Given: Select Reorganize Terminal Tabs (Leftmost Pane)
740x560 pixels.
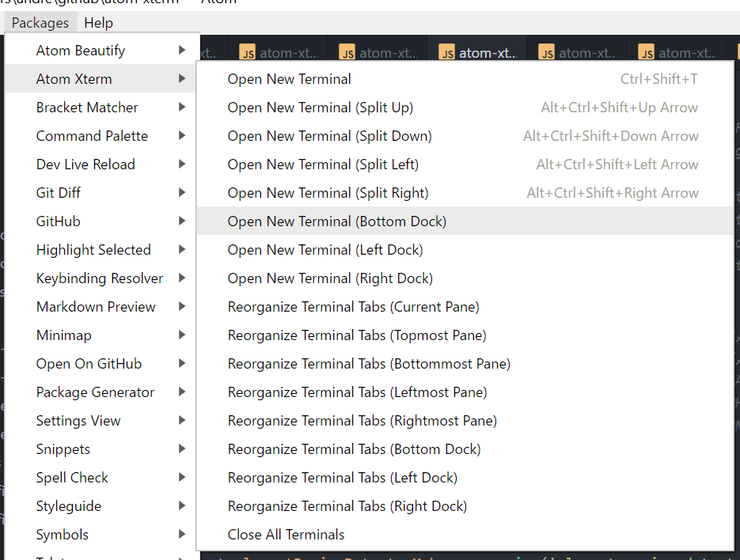Looking at the screenshot, I should pyautogui.click(x=465, y=392).
